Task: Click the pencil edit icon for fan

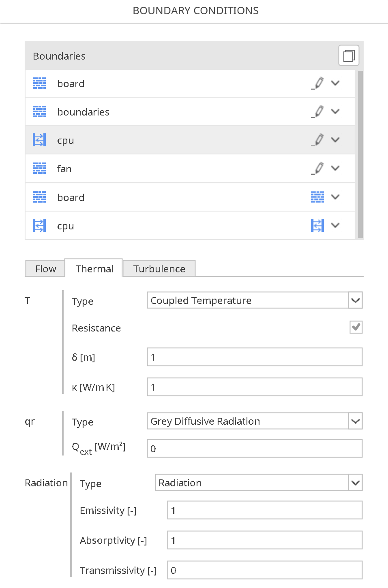Action: (318, 168)
